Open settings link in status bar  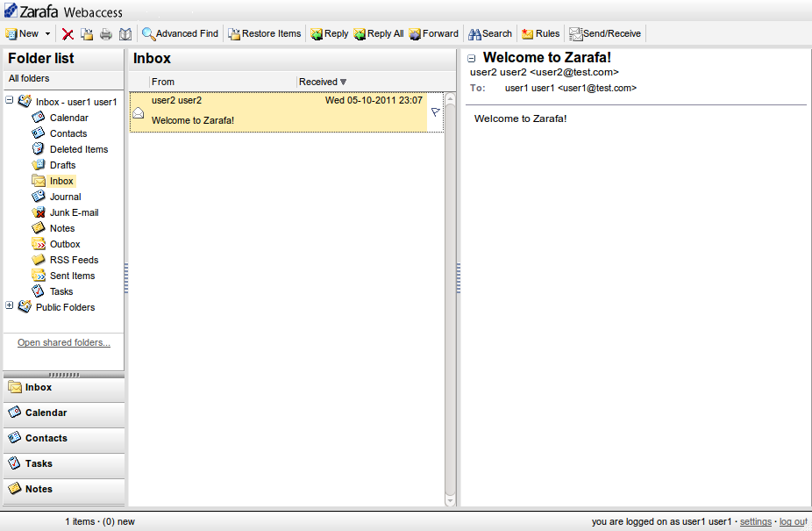coord(756,521)
